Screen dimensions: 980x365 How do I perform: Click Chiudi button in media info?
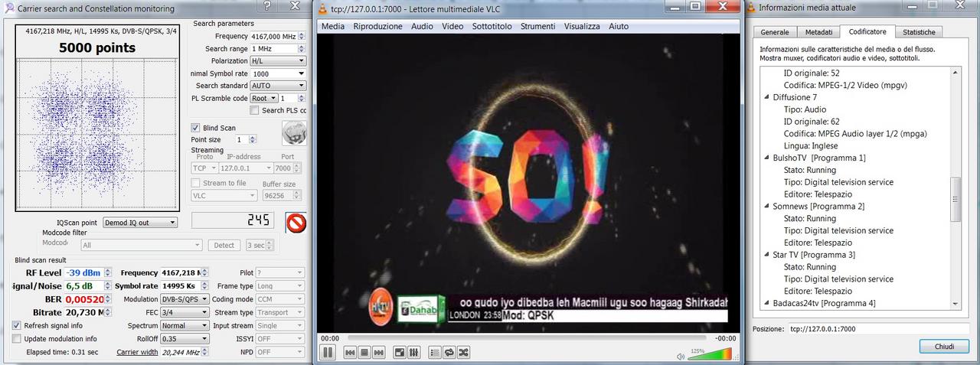pyautogui.click(x=943, y=347)
